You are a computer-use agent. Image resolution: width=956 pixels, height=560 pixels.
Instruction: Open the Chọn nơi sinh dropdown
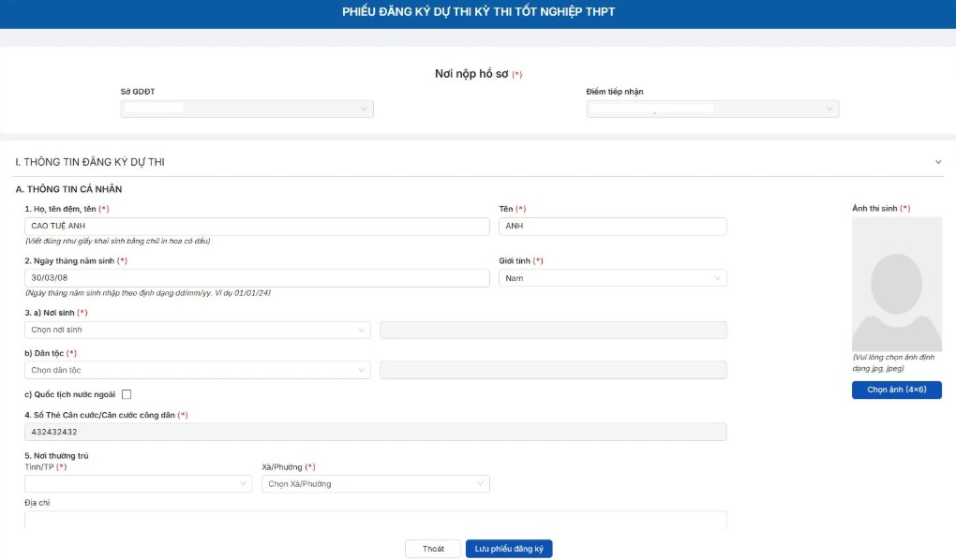pyautogui.click(x=197, y=330)
